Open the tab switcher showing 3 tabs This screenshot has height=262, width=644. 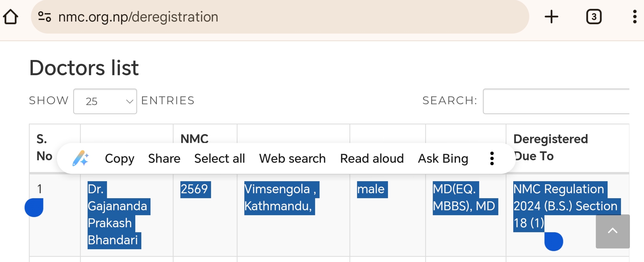(594, 17)
